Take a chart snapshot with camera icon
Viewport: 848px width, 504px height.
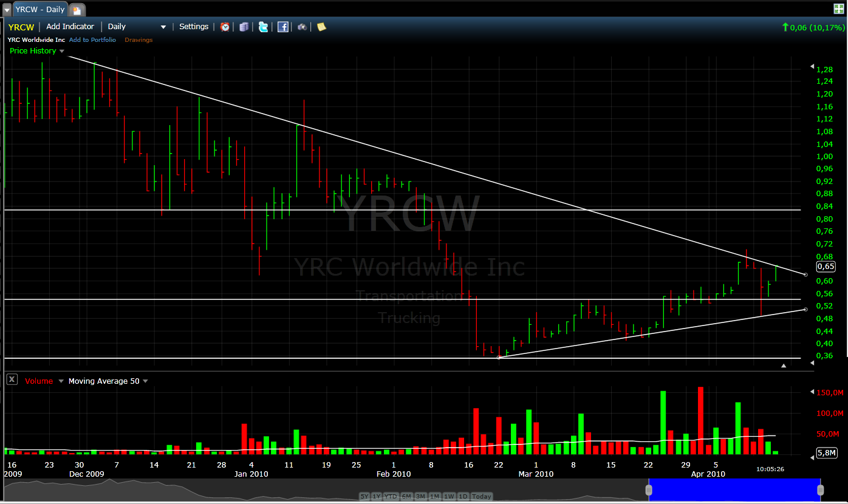coord(302,27)
